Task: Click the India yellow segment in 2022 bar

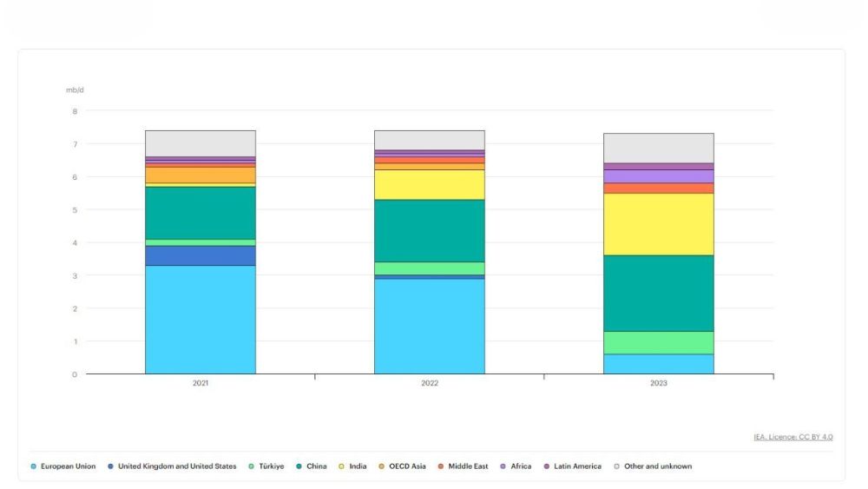Action: point(430,185)
